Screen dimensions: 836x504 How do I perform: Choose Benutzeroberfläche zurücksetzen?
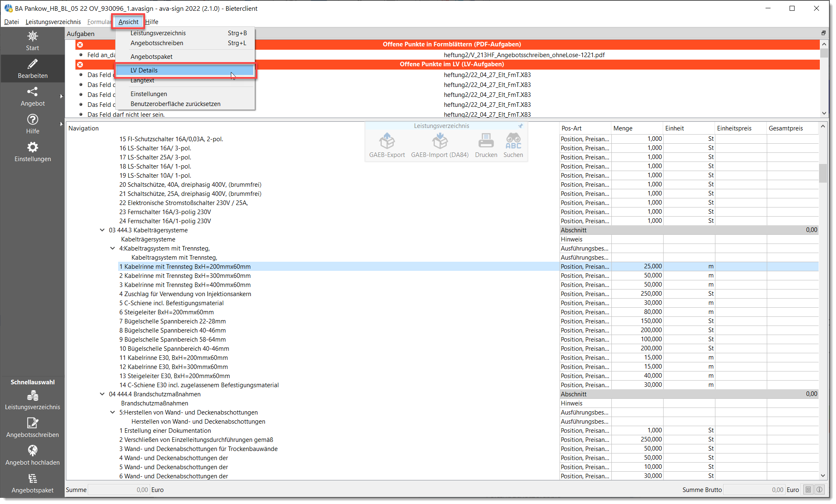click(185, 104)
